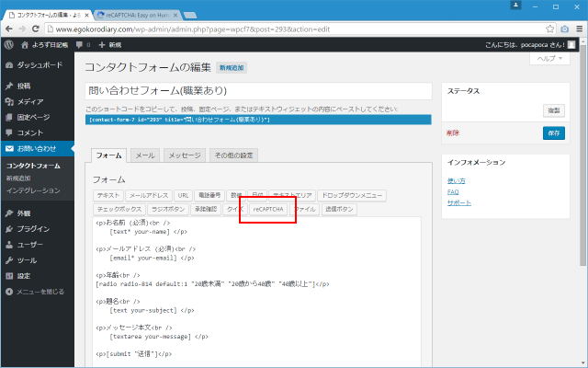Insert a チェックボックス tag into the form
This screenshot has width=588, height=368.
[114, 209]
